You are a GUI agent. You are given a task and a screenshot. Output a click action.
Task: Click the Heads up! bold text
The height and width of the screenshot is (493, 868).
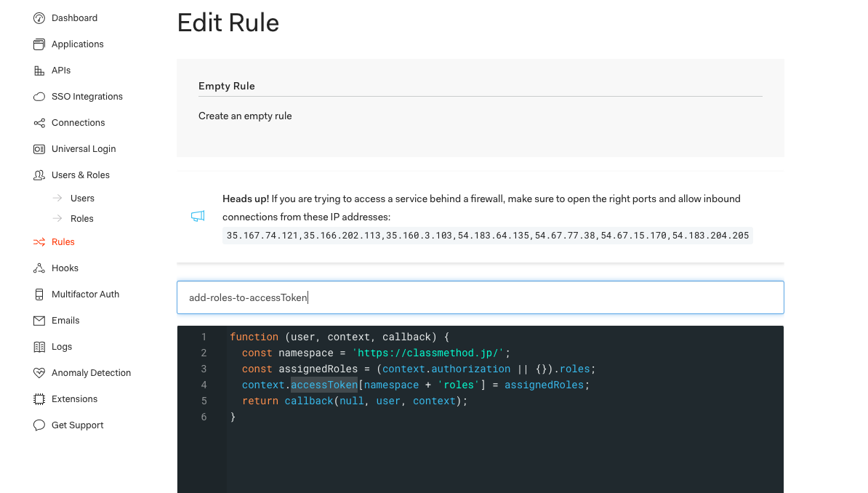pos(246,199)
